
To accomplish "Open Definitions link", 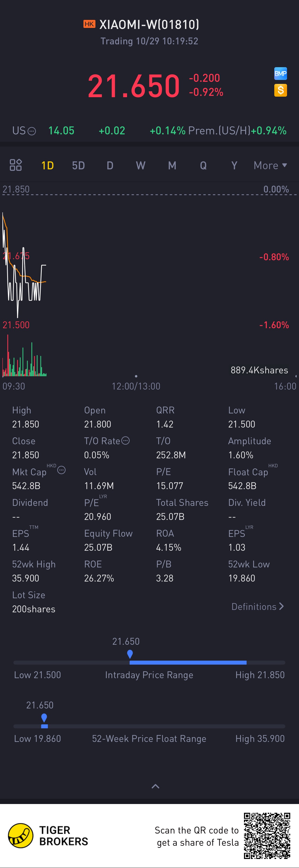I will (258, 606).
